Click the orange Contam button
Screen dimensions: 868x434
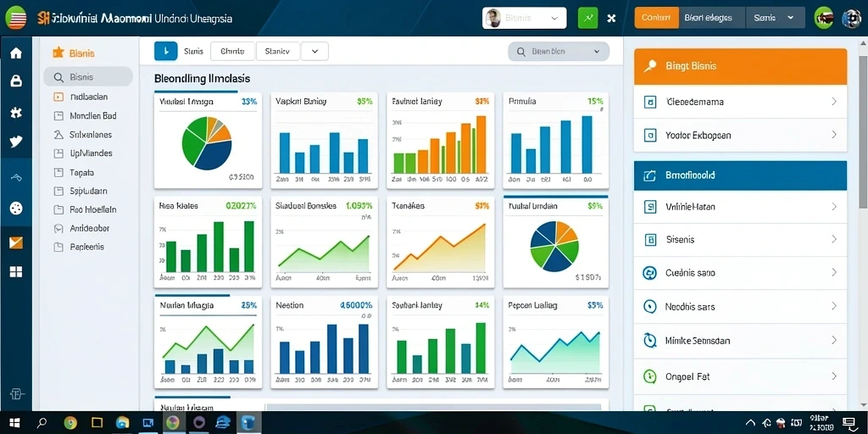(656, 18)
